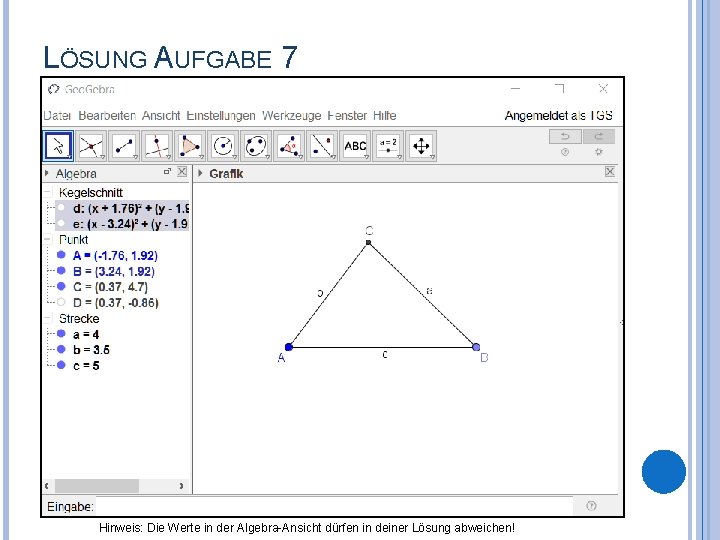Screen dimensions: 720x540
Task: Click Angemeldet als TGS account link
Action: point(558,116)
